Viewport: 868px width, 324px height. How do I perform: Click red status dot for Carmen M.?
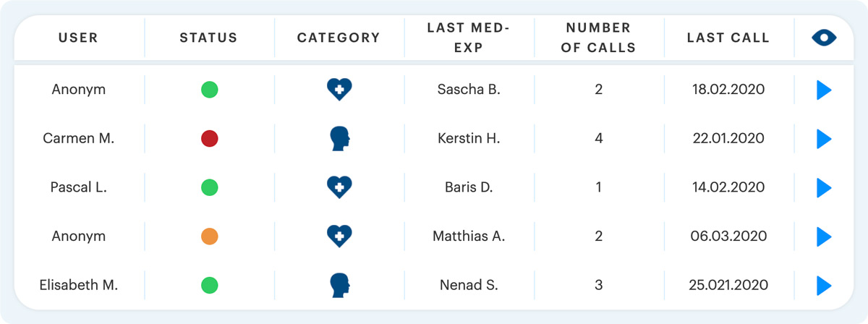(x=210, y=139)
